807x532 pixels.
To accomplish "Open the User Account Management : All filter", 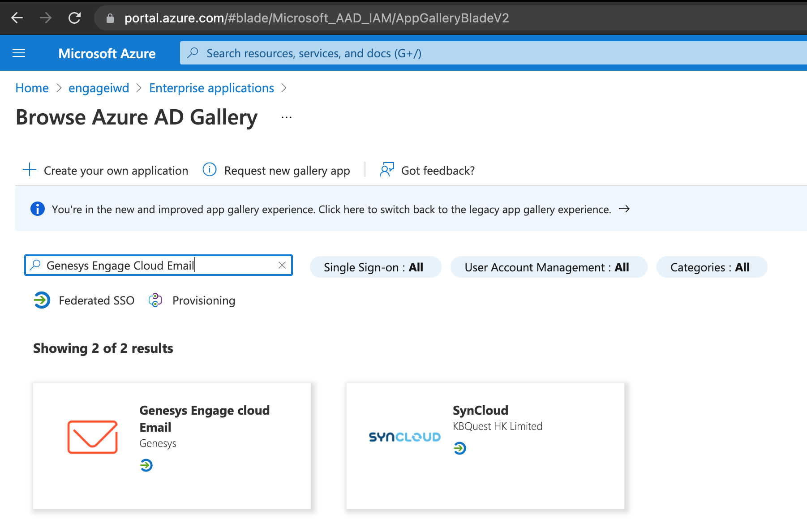I will pyautogui.click(x=549, y=267).
